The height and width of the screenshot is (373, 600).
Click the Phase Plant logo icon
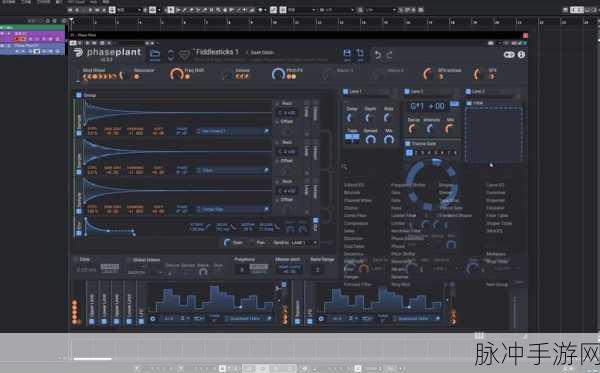click(x=78, y=52)
